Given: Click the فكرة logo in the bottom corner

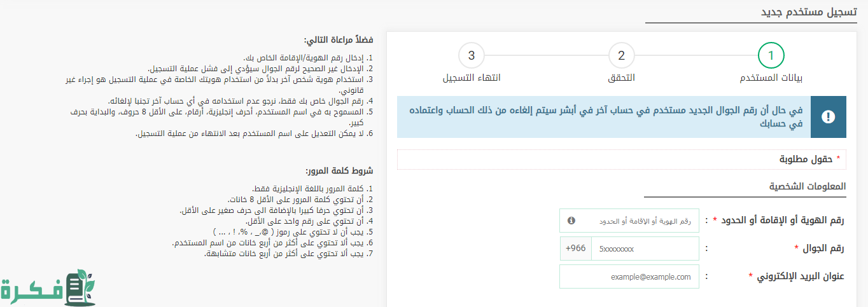Looking at the screenshot, I should click(x=48, y=288).
